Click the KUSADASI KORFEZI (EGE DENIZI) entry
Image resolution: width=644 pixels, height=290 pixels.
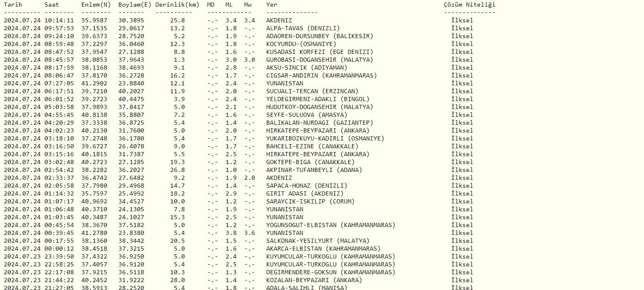click(x=320, y=52)
